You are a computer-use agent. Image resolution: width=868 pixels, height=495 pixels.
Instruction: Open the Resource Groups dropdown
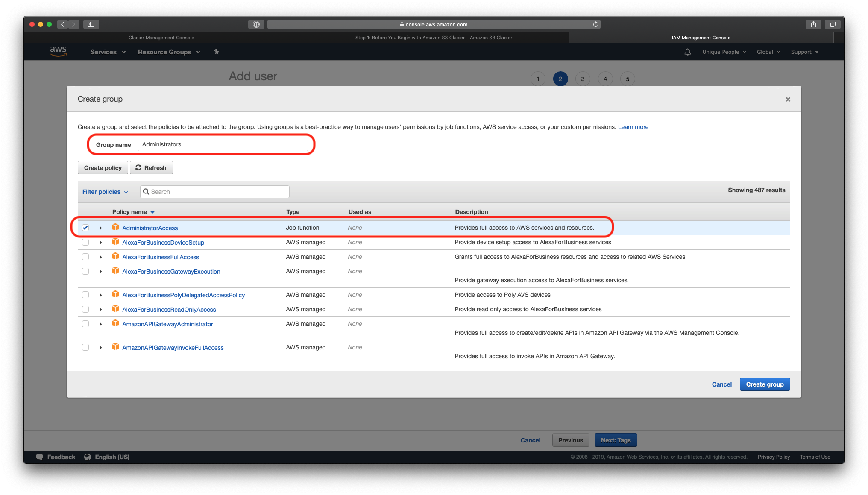169,52
